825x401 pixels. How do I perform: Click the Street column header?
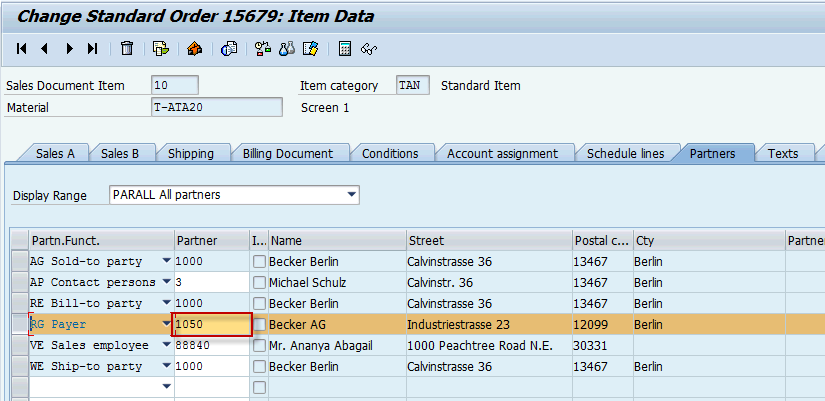(487, 241)
